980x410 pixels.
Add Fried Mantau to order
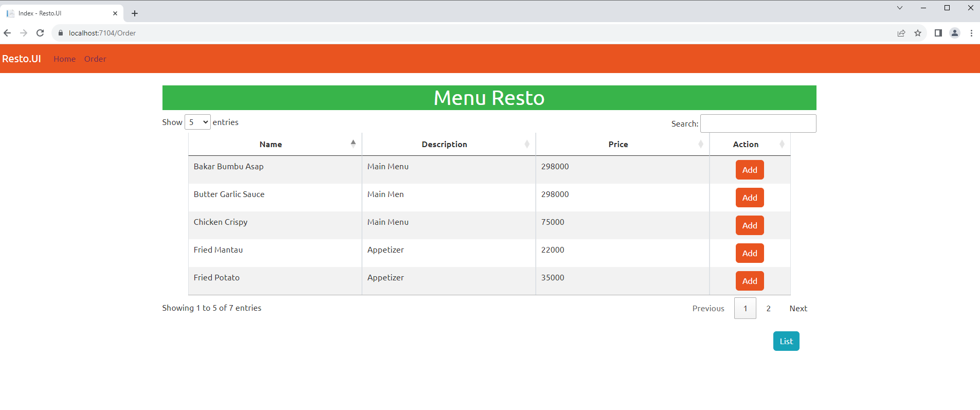pyautogui.click(x=750, y=253)
